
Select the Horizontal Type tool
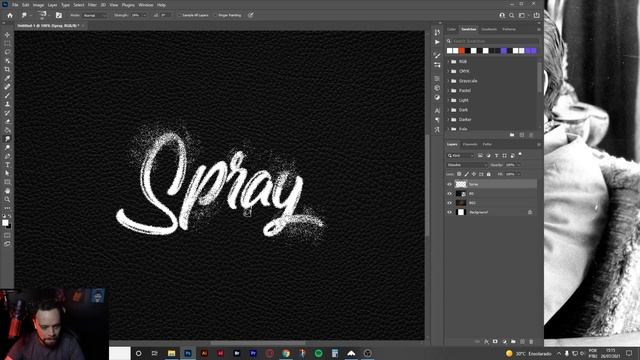(x=7, y=164)
